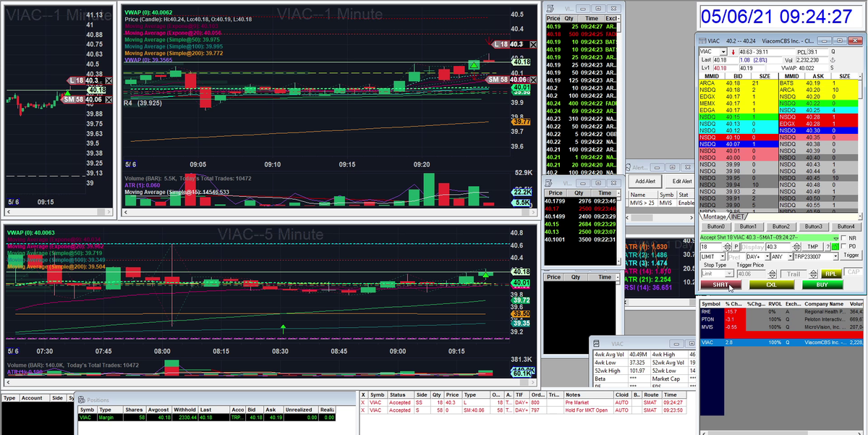Cancel the VIAC Pre Market order via its X
This screenshot has height=435, width=868.
click(x=362, y=402)
